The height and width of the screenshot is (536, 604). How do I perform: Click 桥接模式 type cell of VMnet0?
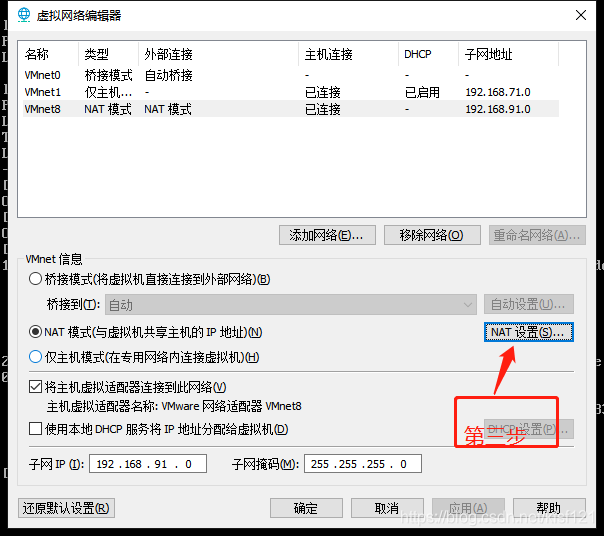point(109,75)
